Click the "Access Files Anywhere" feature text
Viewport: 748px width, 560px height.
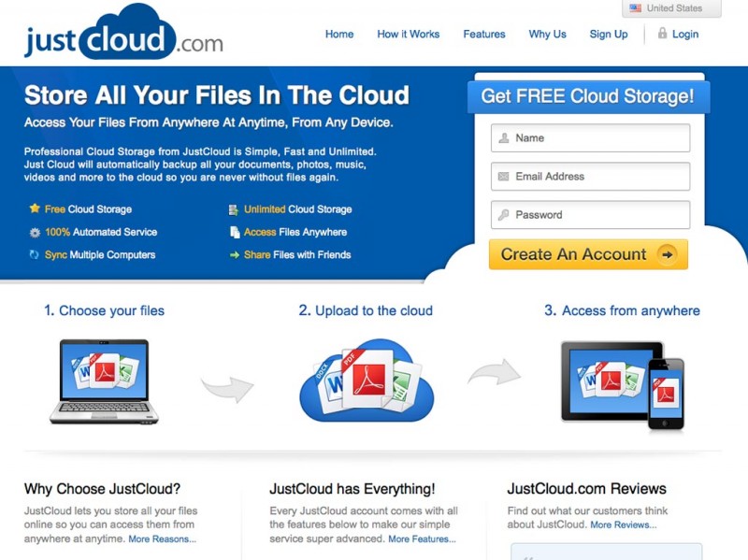point(295,232)
